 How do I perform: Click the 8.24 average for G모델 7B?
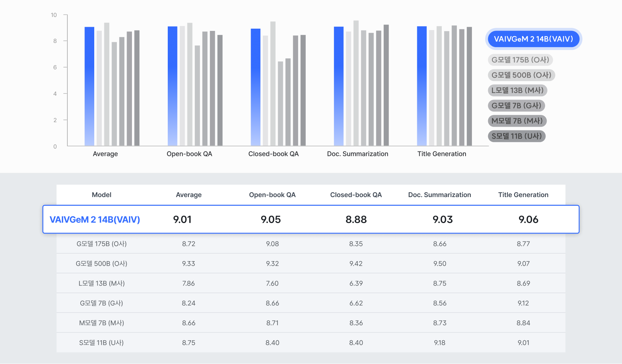[189, 303]
